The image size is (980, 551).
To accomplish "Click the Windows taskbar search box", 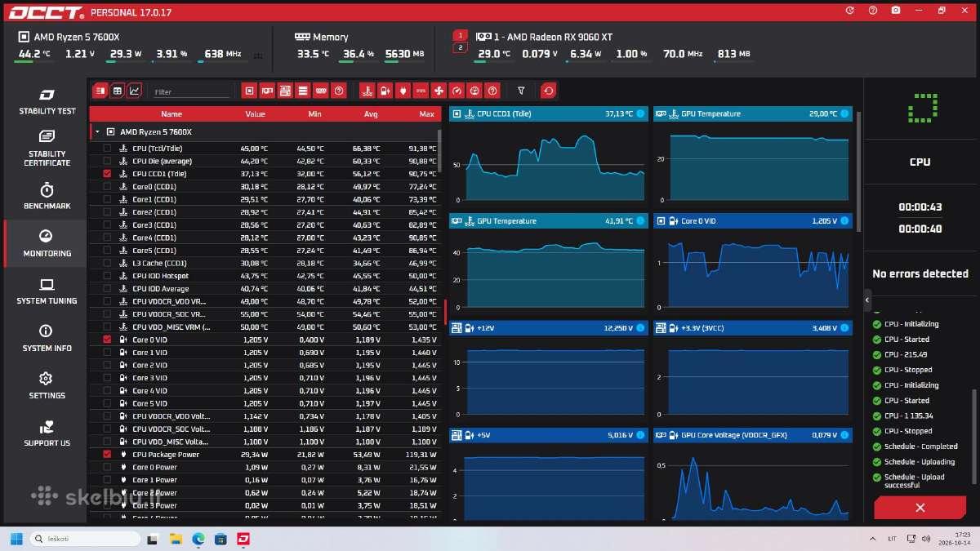I will pos(86,539).
